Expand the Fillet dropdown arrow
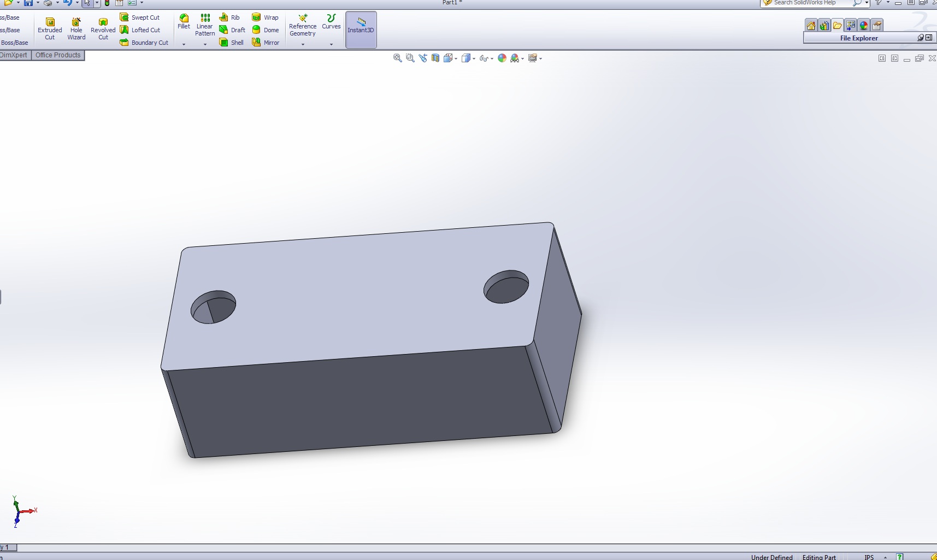Image resolution: width=937 pixels, height=560 pixels. tap(184, 44)
